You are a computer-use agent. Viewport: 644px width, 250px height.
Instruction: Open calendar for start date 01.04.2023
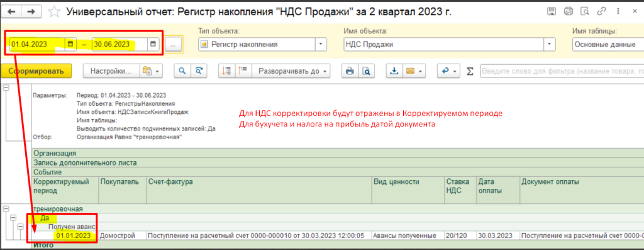[x=70, y=44]
